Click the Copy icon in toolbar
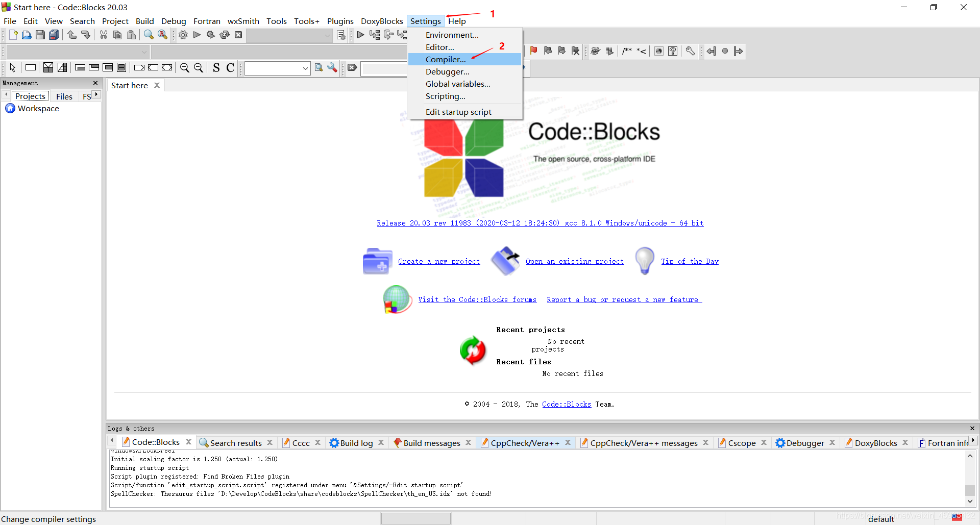980x525 pixels. tap(117, 35)
